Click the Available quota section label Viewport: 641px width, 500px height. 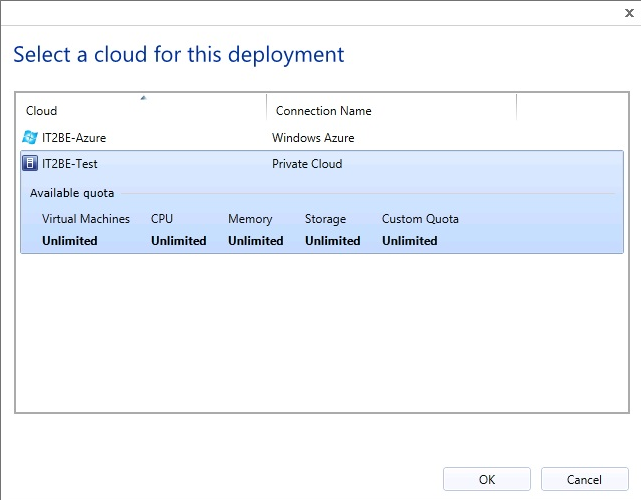(72, 192)
